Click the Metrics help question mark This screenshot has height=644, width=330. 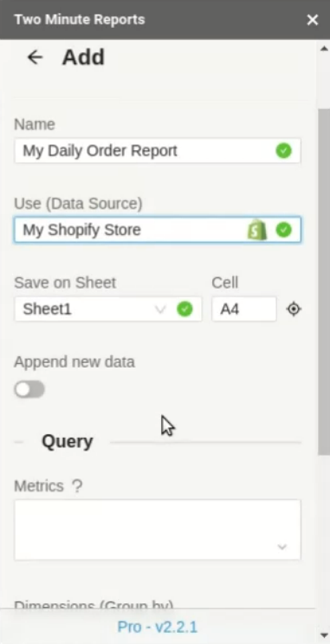[77, 486]
